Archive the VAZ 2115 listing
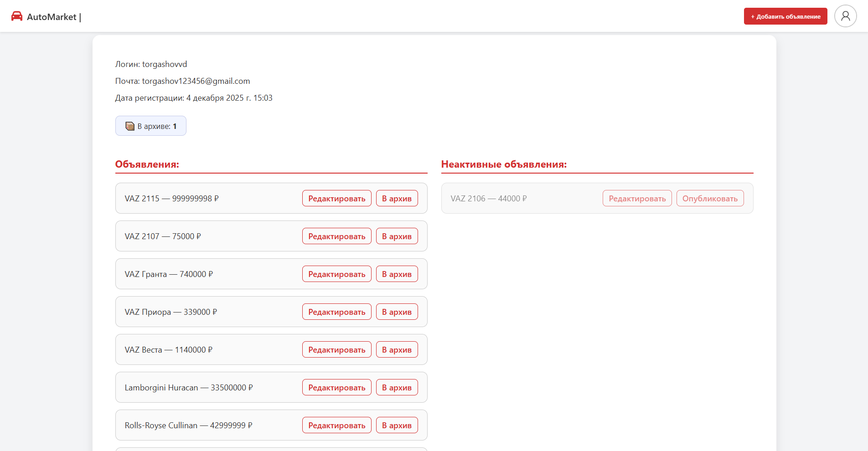This screenshot has width=868, height=451. point(397,199)
